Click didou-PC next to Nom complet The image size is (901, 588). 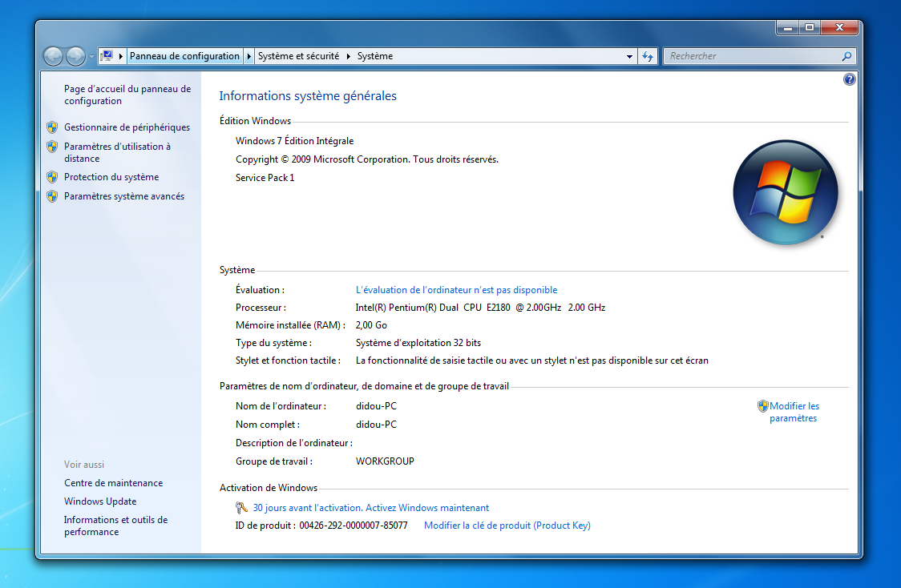tap(376, 425)
